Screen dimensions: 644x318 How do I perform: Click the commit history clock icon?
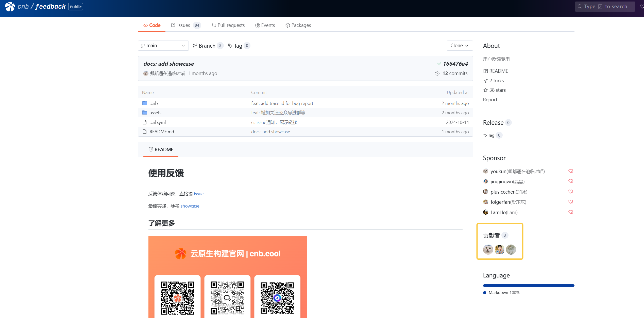[x=437, y=73]
